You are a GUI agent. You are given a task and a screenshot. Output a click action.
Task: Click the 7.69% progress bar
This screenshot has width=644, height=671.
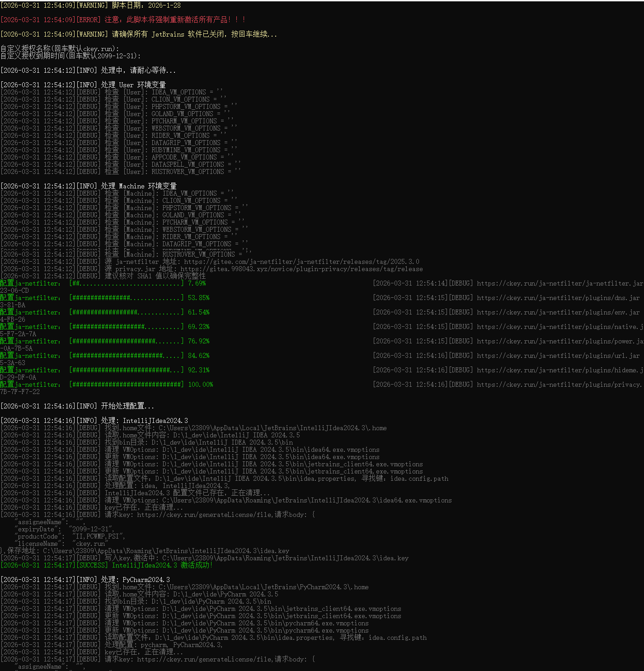(127, 283)
